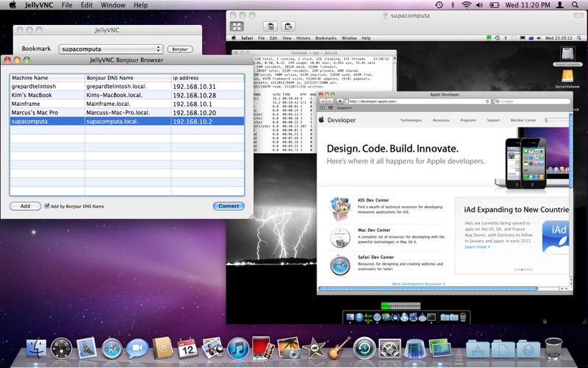Launch GarageBand guitar icon in the Dock
The height and width of the screenshot is (368, 588).
click(x=339, y=348)
